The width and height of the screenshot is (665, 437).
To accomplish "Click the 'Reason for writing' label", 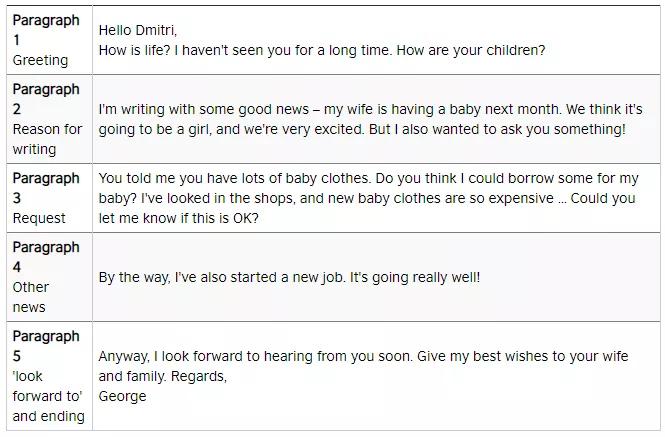I will 46,139.
